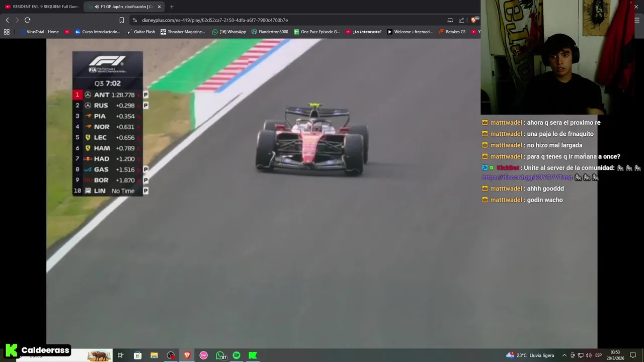Switch to Brave browser on the taskbar

(187, 355)
